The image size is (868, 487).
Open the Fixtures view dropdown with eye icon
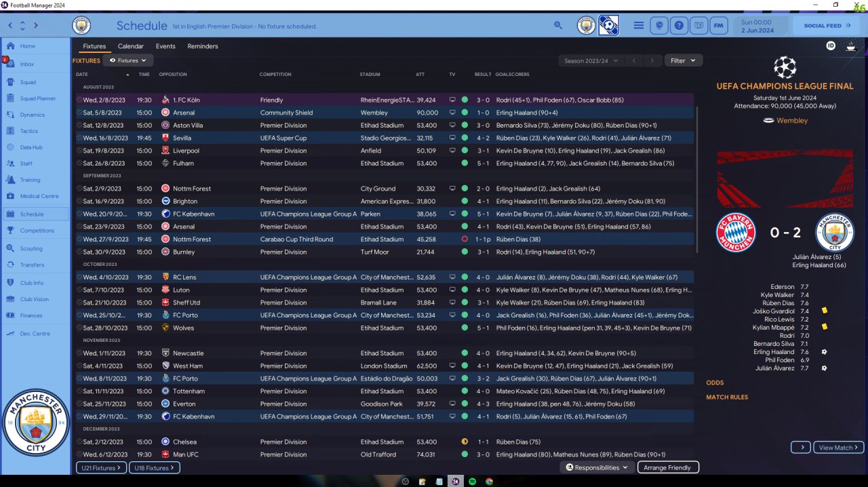[128, 60]
